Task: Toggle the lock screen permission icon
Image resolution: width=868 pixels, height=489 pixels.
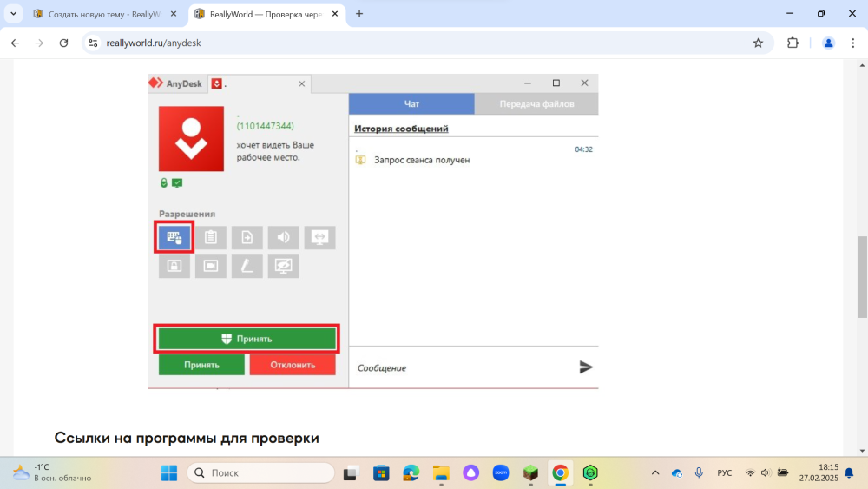Action: tap(174, 267)
